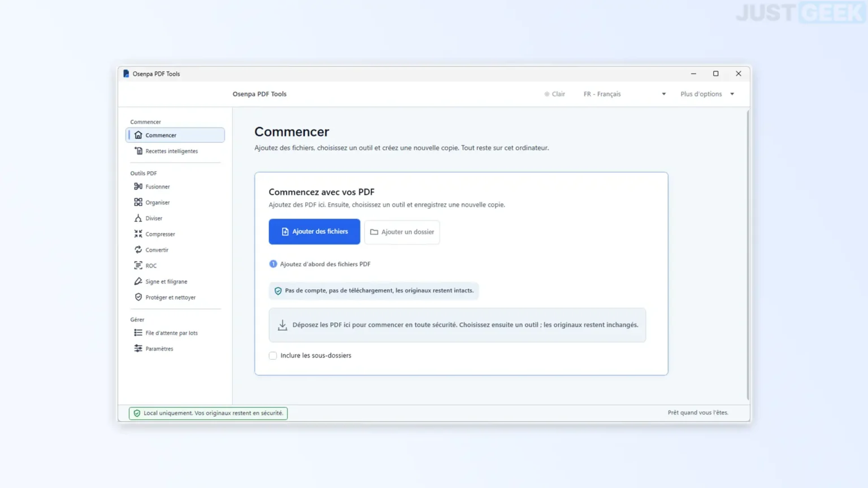Click the Osenpa PDF Tools title bar icon
Image resolution: width=868 pixels, height=488 pixels.
(x=126, y=73)
